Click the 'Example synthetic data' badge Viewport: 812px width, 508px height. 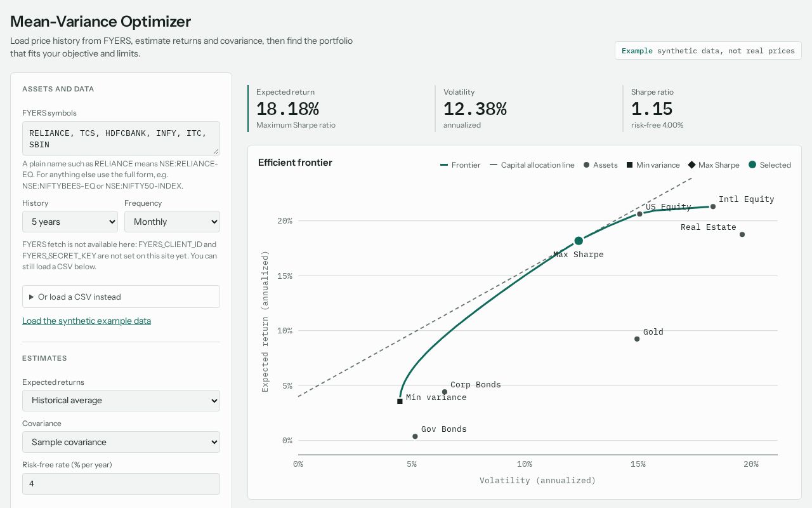(708, 51)
